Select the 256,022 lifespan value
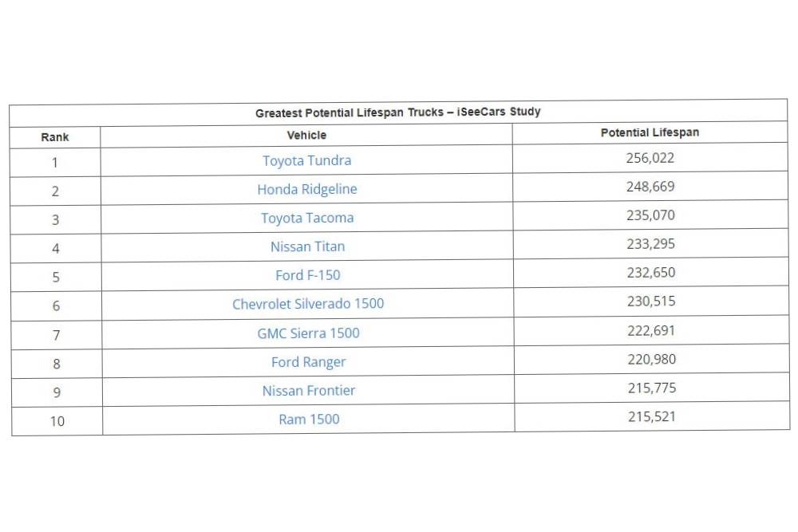Viewport: 798px width, 532px height. [x=650, y=158]
